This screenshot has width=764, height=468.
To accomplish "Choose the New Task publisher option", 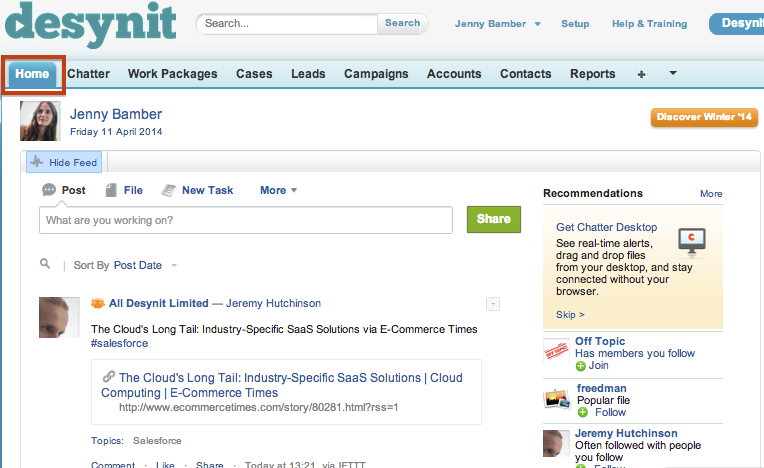I will point(208,190).
